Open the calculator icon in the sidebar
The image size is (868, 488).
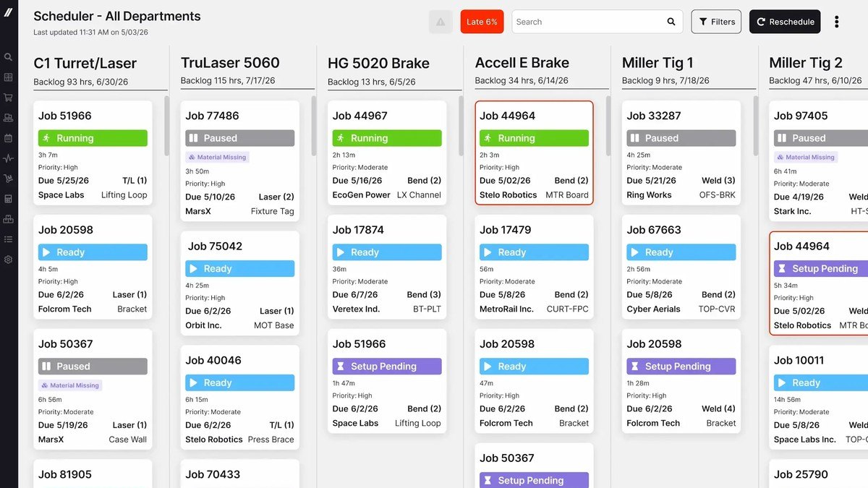[9, 199]
